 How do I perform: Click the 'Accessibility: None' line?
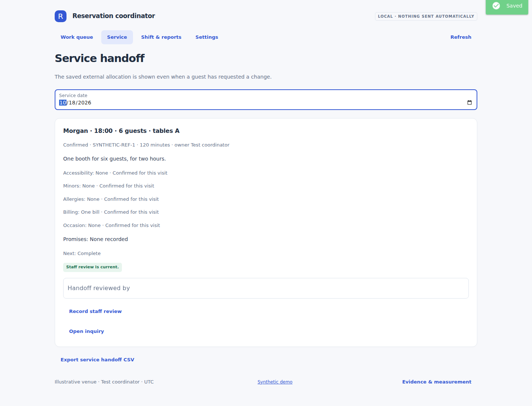coord(115,173)
